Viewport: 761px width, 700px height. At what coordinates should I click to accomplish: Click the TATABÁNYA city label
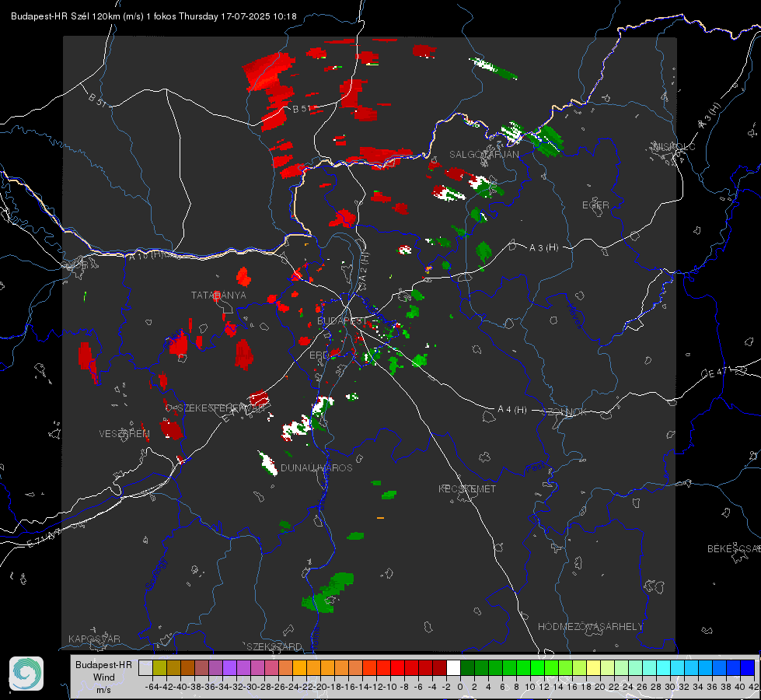(218, 295)
